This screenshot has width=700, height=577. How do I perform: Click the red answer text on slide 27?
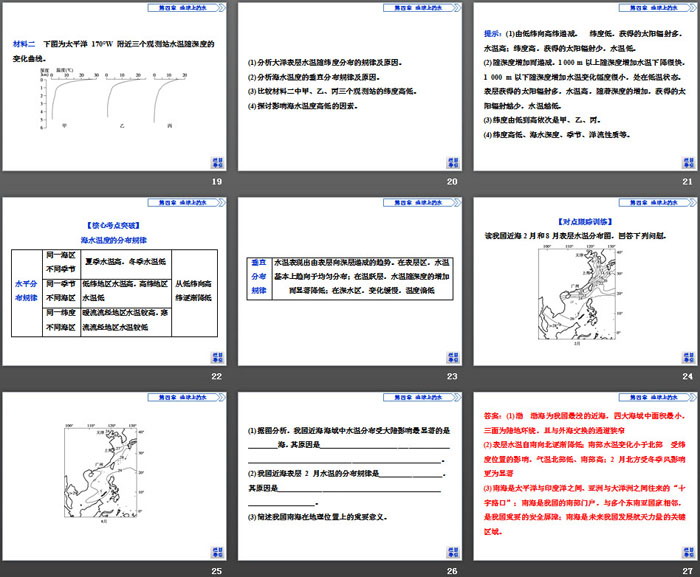click(584, 470)
